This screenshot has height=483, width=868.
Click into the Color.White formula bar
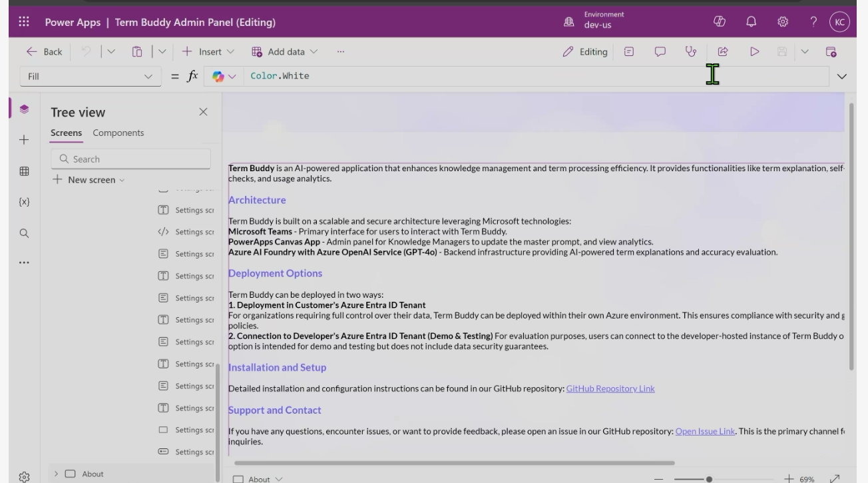(536, 76)
